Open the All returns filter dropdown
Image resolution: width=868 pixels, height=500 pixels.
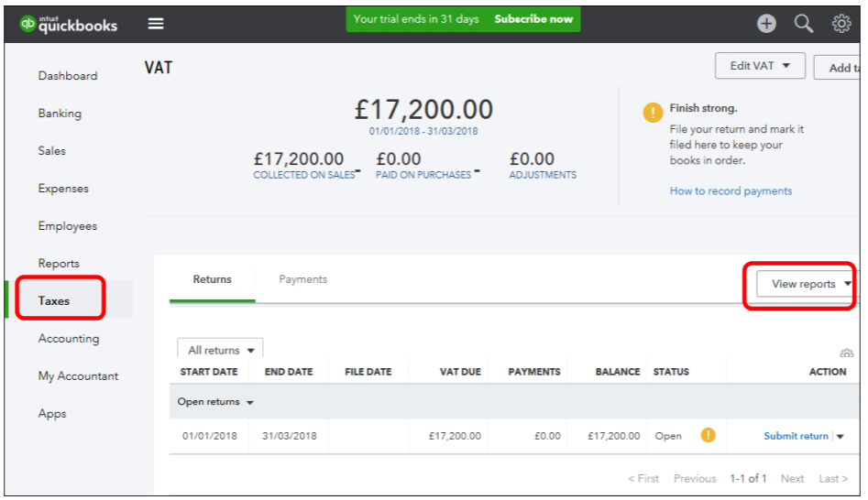220,350
